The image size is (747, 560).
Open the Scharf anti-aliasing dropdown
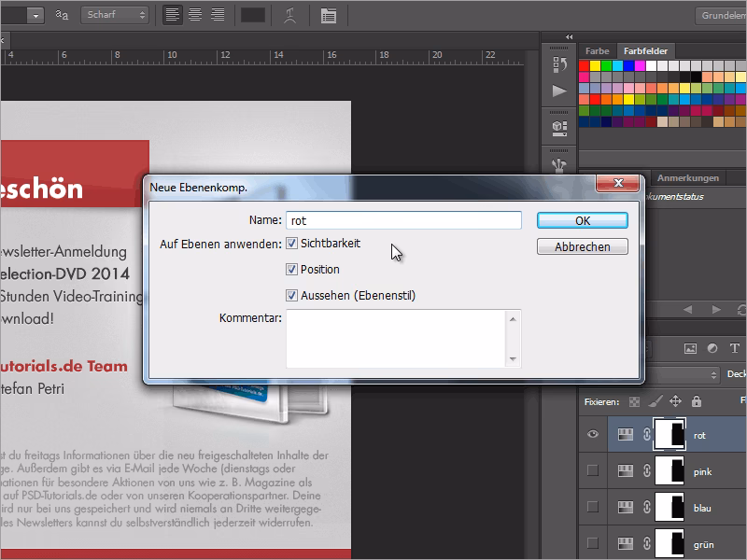[x=114, y=14]
